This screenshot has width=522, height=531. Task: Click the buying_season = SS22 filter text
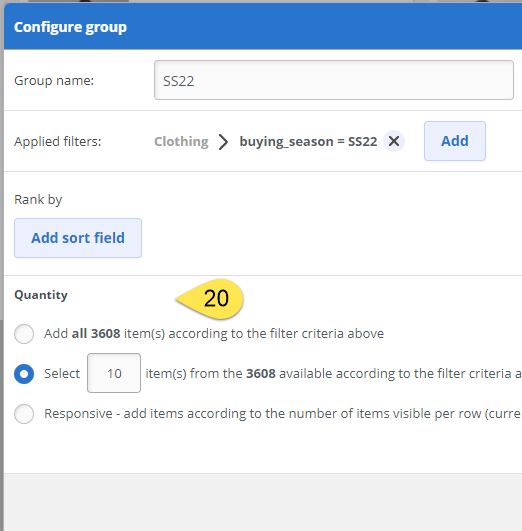click(308, 142)
